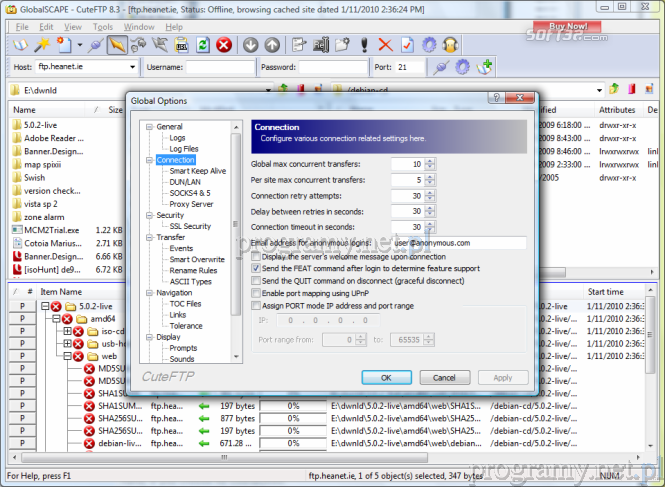Collapse the General node in options tree
The height and width of the screenshot is (487, 665).
148,127
